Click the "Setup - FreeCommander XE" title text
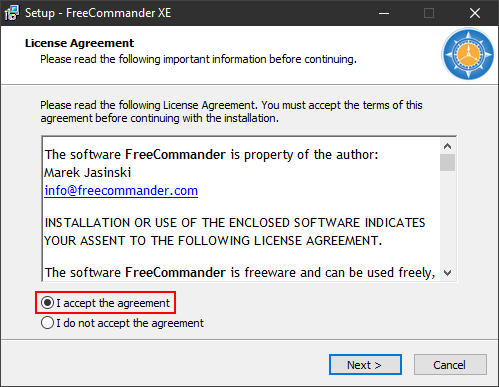Viewport: 499px width, 387px height. tap(98, 13)
